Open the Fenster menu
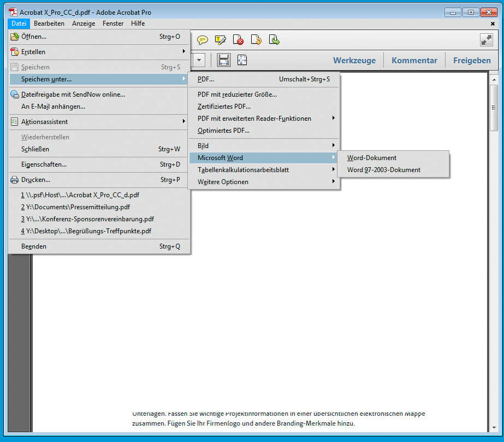This screenshot has width=504, height=442. pyautogui.click(x=113, y=23)
